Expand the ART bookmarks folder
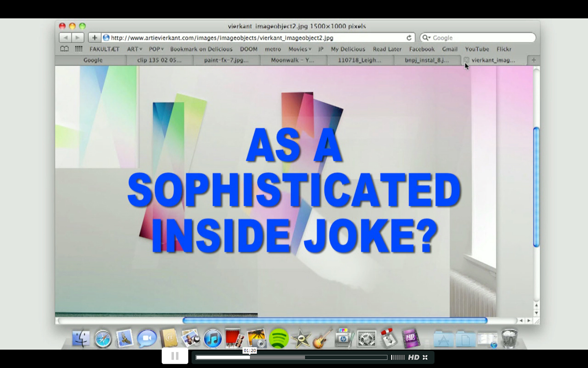 coord(134,49)
